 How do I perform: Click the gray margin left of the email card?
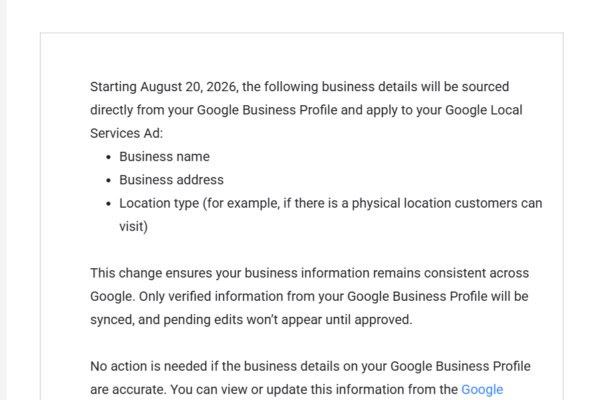pos(3,200)
